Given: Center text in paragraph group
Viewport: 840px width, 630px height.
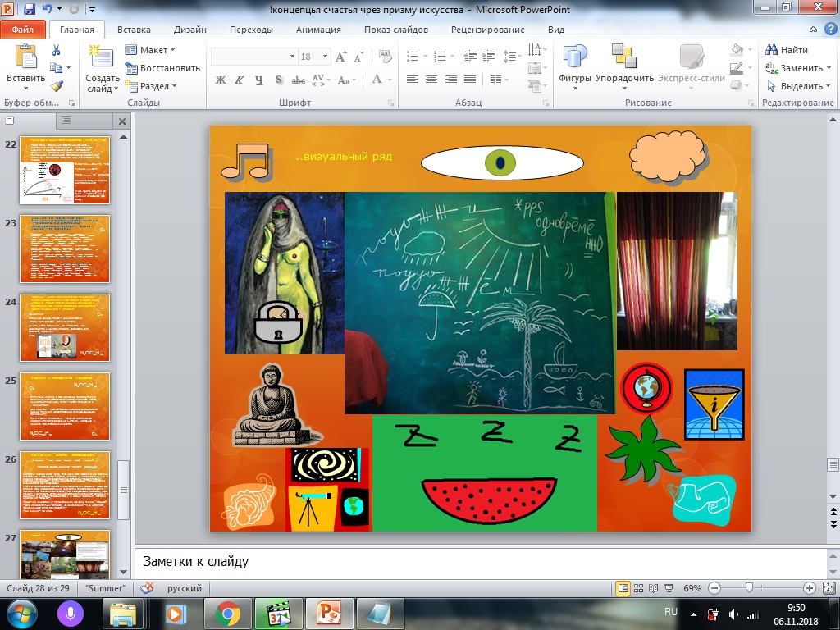Looking at the screenshot, I should (431, 80).
